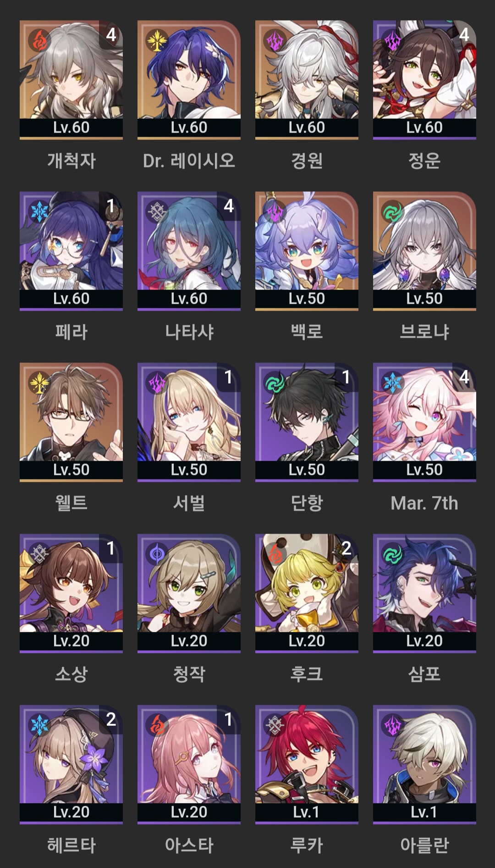495x868 pixels.
Task: Click the 소상 name label
Action: (x=71, y=674)
